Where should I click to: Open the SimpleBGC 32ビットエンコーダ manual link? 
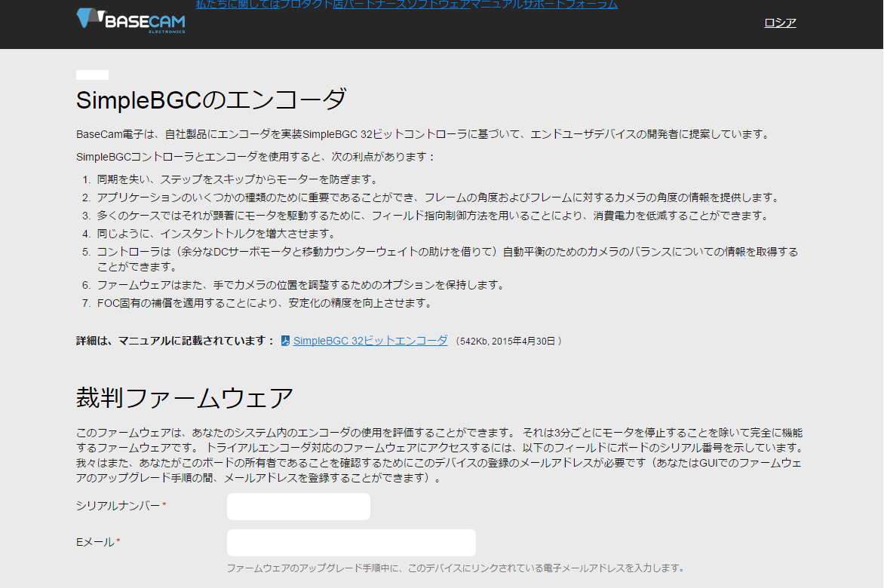(370, 341)
